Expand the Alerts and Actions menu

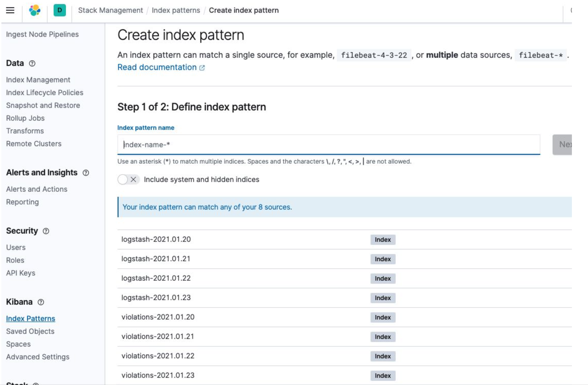[36, 189]
